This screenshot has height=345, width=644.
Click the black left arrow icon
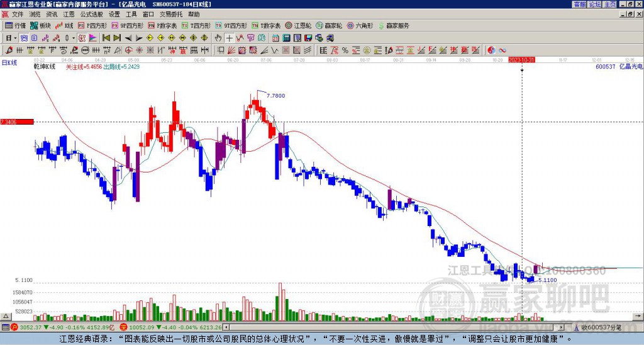point(128,38)
